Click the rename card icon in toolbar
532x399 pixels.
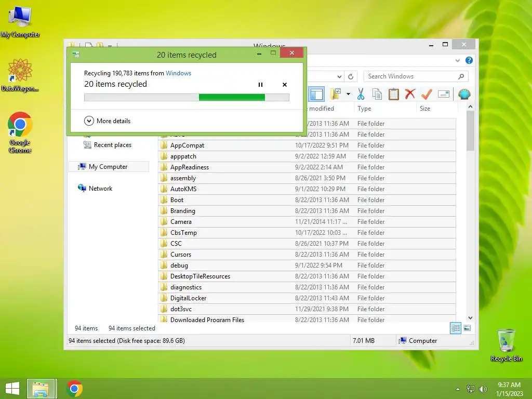[444, 94]
